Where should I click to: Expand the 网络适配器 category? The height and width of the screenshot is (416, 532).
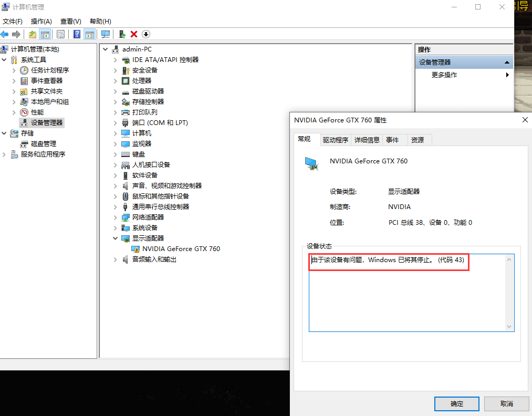(115, 217)
